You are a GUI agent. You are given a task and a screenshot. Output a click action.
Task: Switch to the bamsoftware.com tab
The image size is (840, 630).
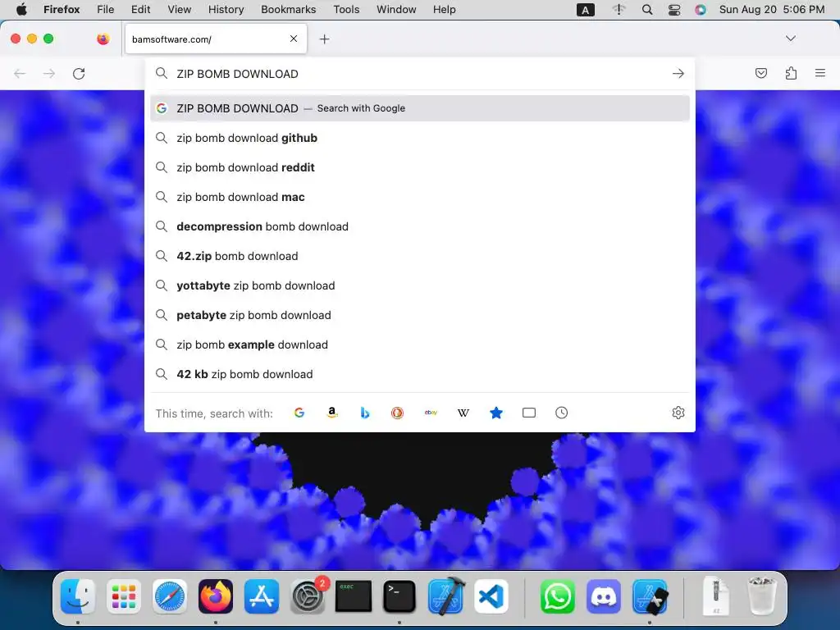(x=216, y=39)
